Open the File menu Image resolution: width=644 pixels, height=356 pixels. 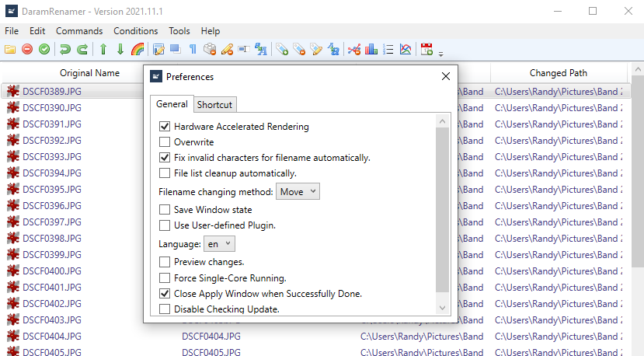click(x=12, y=31)
